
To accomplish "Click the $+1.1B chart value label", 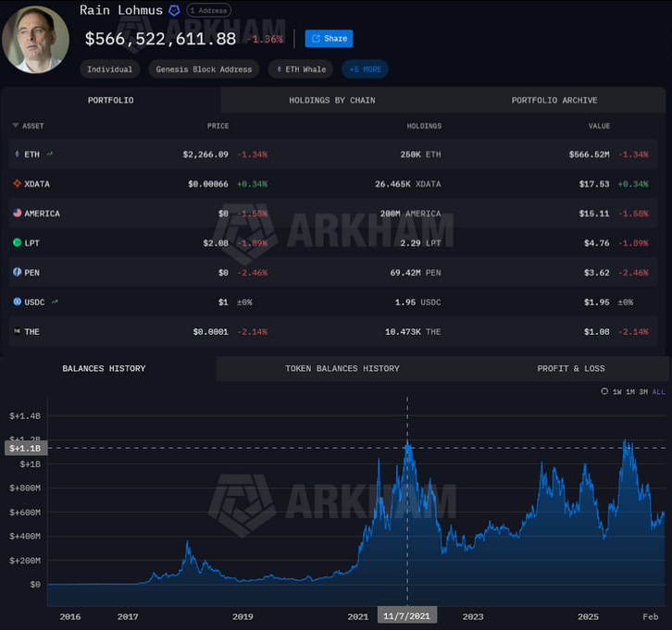I will pos(25,449).
